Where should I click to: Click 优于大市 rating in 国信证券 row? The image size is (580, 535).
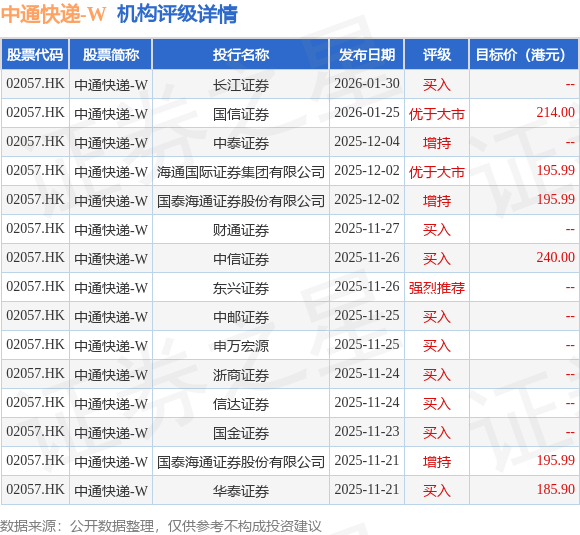tap(437, 114)
